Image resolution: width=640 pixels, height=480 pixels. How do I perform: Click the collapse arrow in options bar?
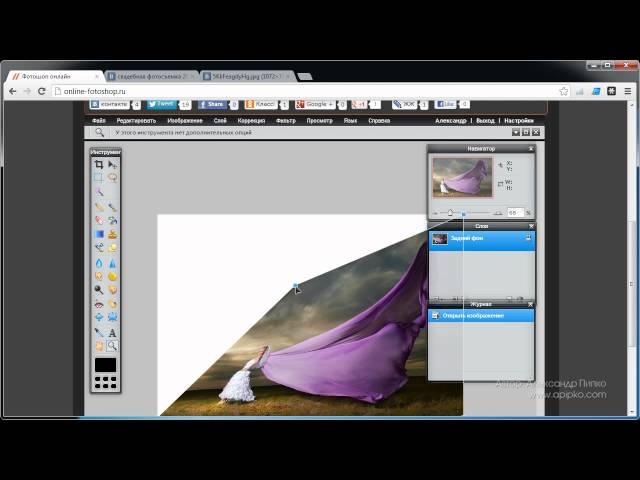(x=516, y=132)
